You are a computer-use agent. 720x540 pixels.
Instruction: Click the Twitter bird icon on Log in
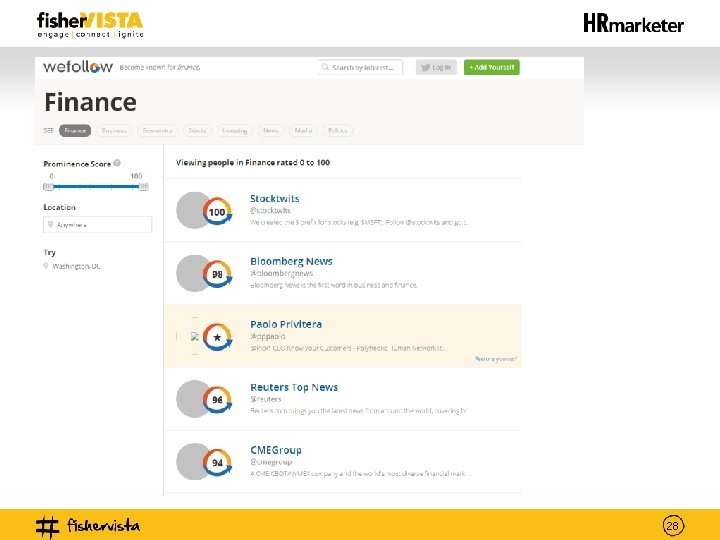click(425, 68)
